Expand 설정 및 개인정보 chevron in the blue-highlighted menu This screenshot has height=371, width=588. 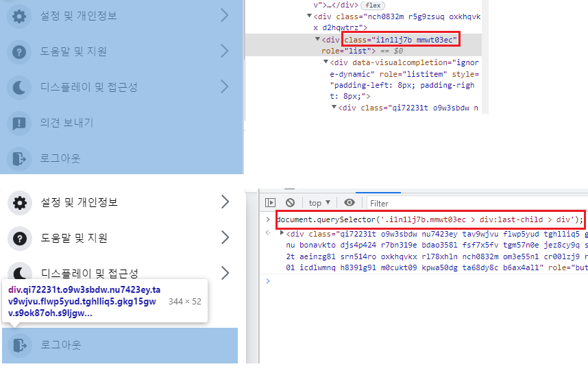224,15
